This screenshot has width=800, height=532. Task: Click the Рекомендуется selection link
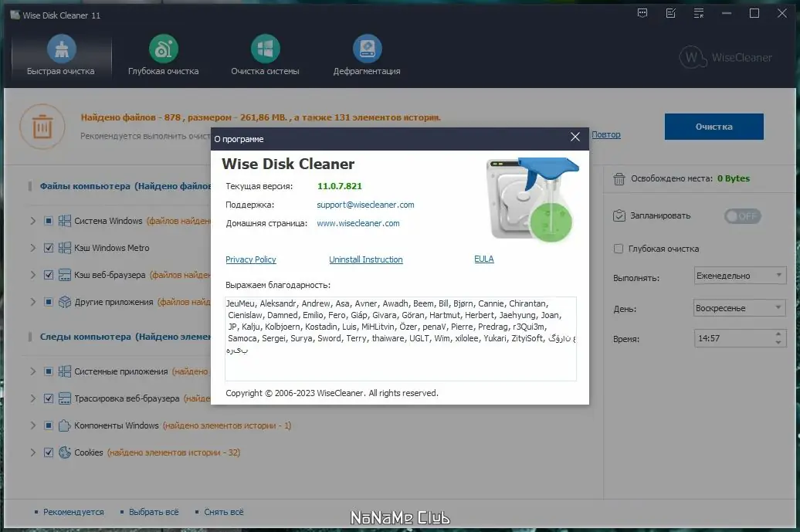(x=73, y=512)
